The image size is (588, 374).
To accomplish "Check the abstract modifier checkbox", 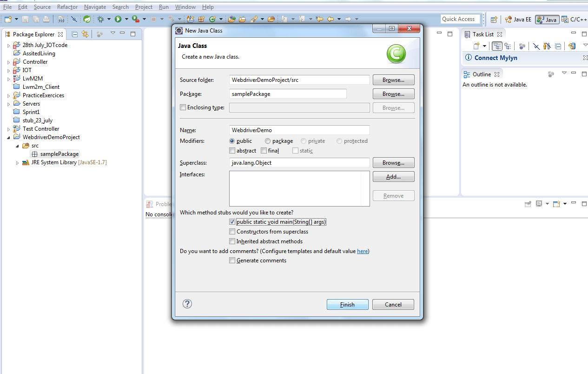I will (232, 151).
